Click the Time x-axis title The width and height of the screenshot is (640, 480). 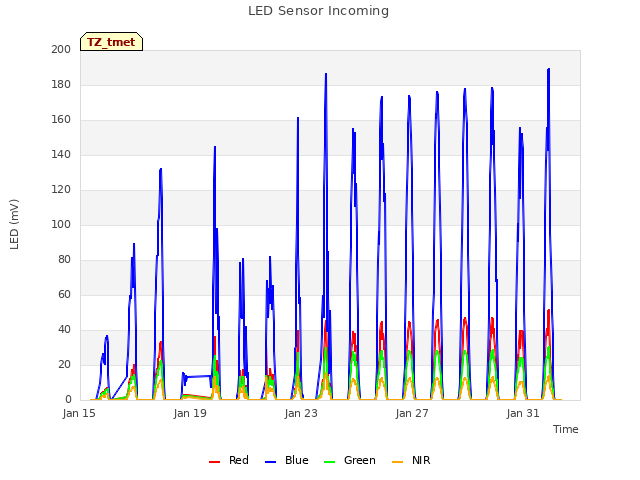[x=566, y=429]
